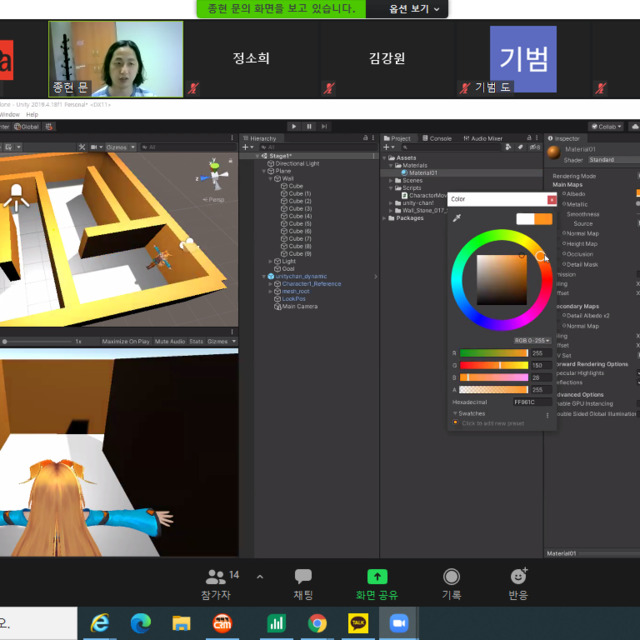Expand the Light hierarchy node

pyautogui.click(x=270, y=261)
